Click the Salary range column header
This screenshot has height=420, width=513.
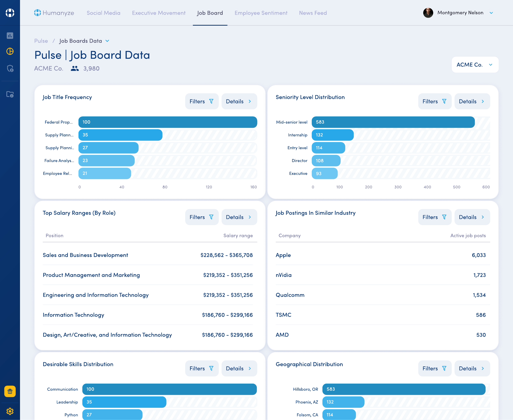[238, 235]
